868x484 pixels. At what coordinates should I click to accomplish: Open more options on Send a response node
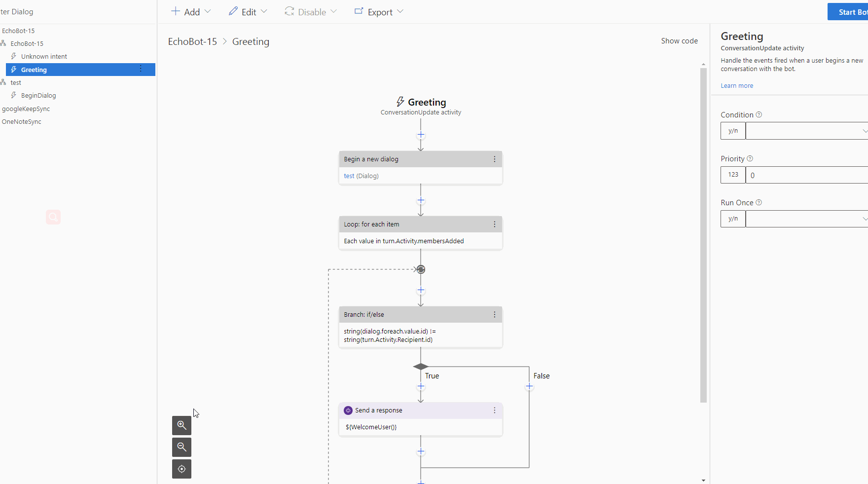[x=495, y=410]
